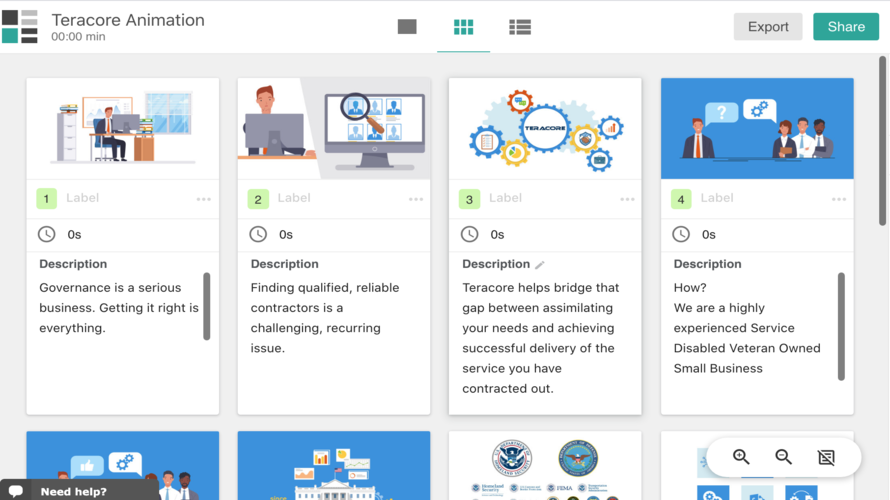The image size is (890, 500).
Task: Open the more options menu on frame 1
Action: coord(204,199)
